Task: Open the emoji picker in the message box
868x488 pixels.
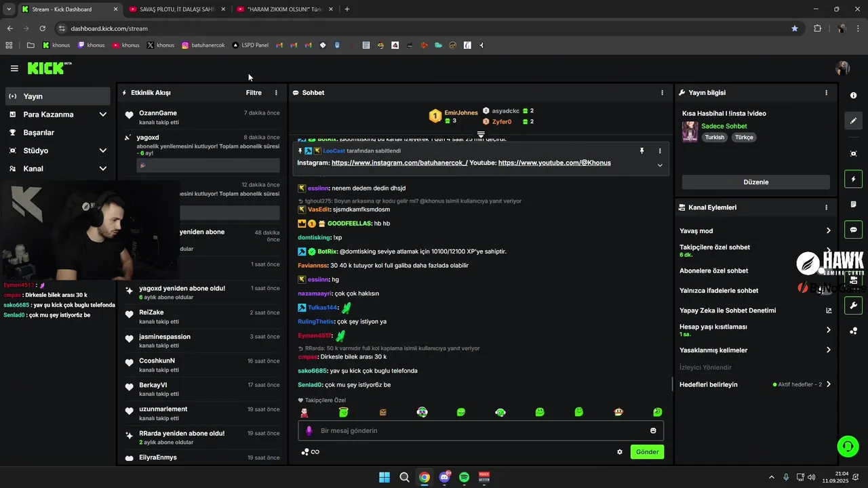Action: click(653, 430)
